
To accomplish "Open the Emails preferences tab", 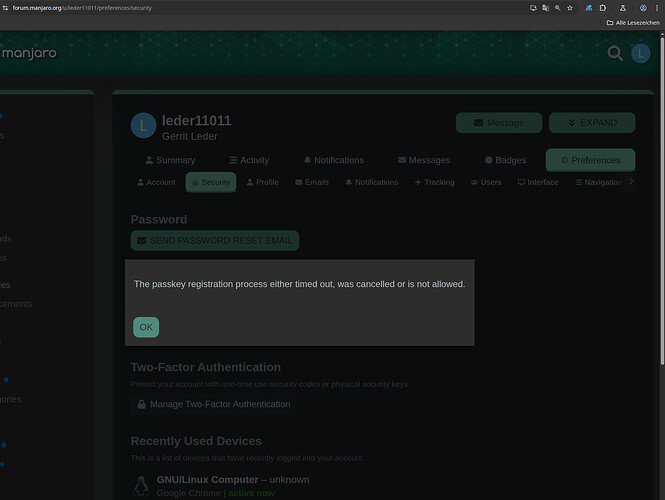I will click(312, 182).
